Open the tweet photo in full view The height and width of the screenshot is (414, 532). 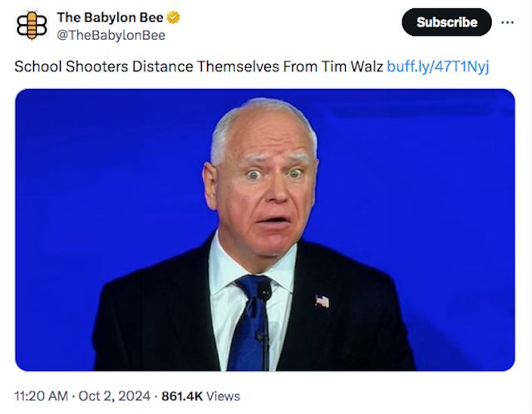265,229
